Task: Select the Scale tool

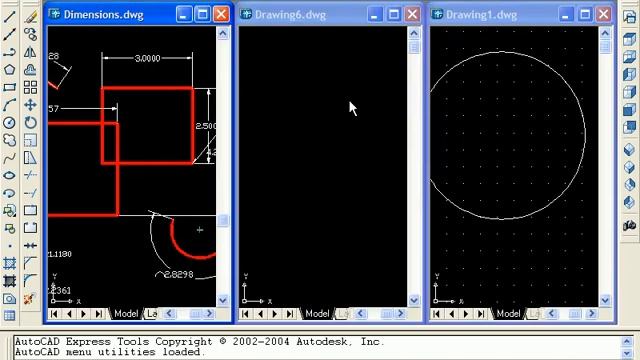Action: click(30, 140)
